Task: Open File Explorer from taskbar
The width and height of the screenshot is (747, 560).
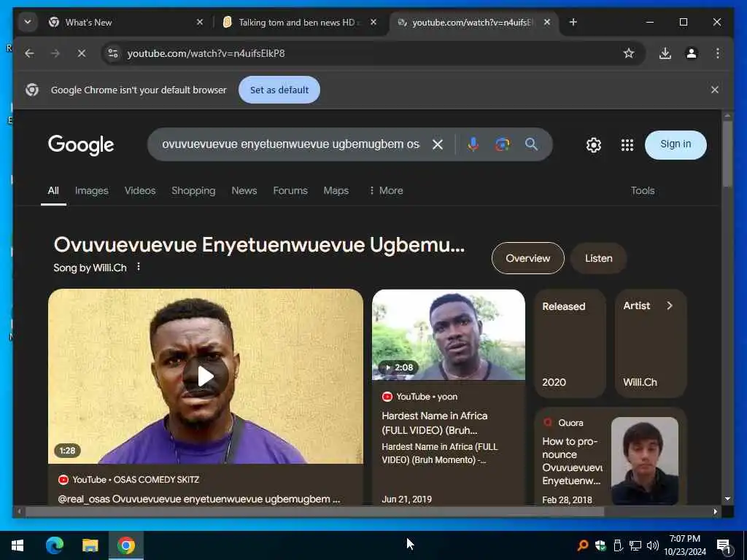Action: (x=90, y=545)
